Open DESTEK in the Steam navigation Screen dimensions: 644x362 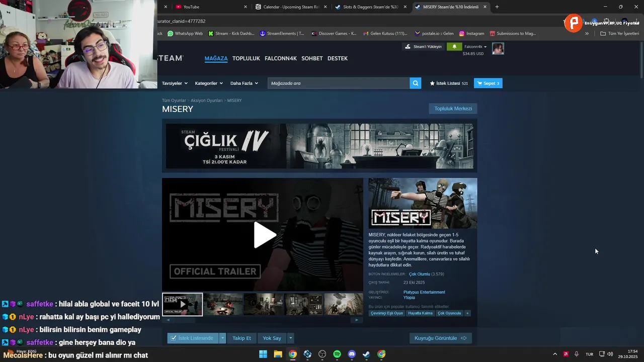tap(338, 58)
